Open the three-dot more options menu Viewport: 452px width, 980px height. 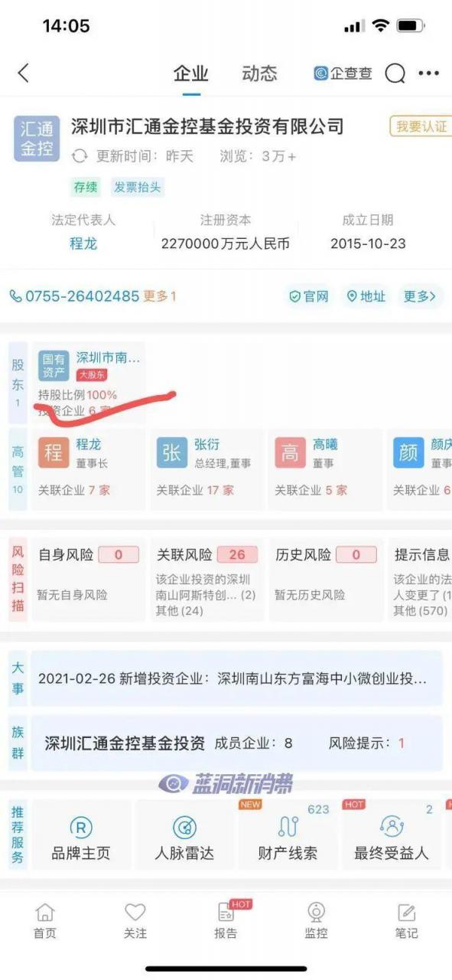[428, 73]
